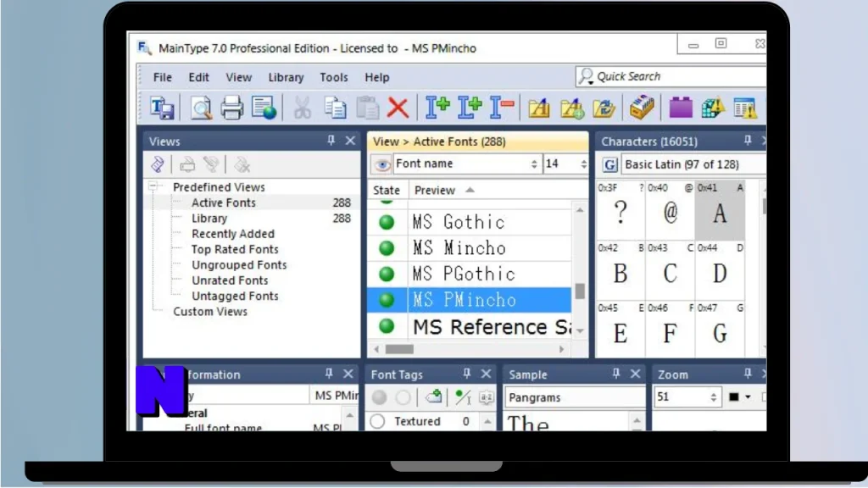Change the font size 14 spinner
The image size is (868, 488).
tap(583, 164)
